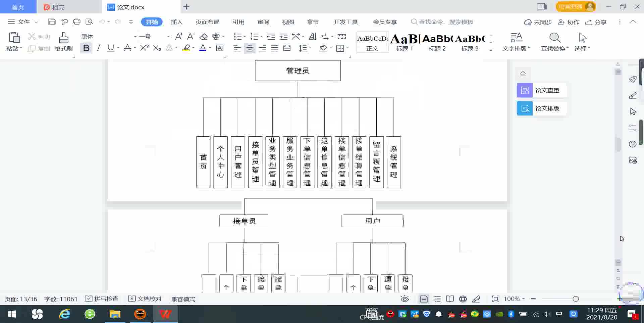Redo the last undone action

(118, 22)
